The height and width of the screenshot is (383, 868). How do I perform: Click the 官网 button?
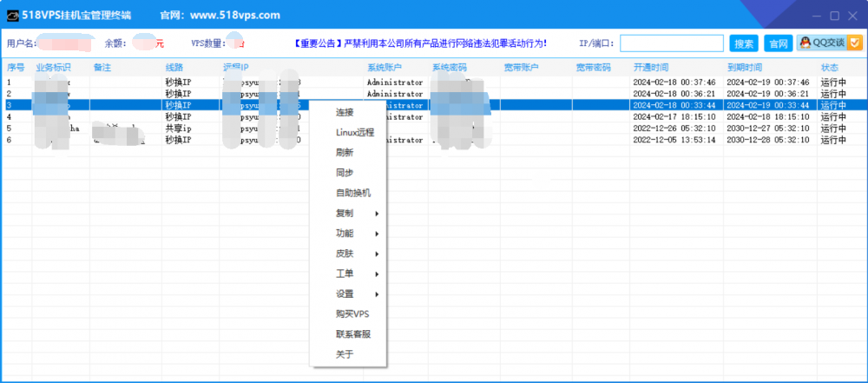(x=779, y=43)
